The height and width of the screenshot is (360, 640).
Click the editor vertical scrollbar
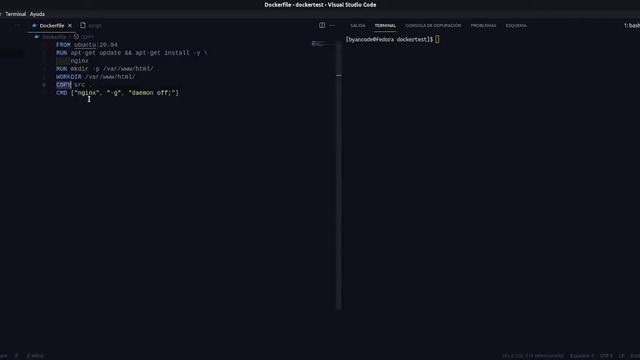(x=339, y=176)
